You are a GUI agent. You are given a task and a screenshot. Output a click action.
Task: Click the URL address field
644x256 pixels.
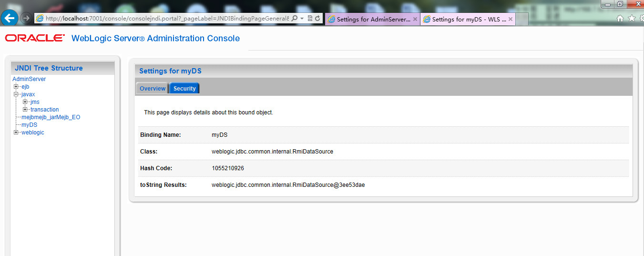click(167, 18)
